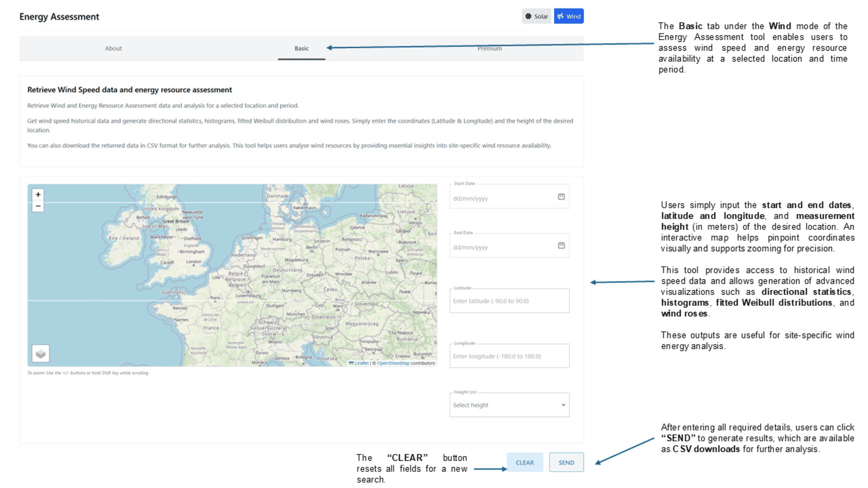
Task: Expand the Height (m) dropdown
Action: coord(509,405)
